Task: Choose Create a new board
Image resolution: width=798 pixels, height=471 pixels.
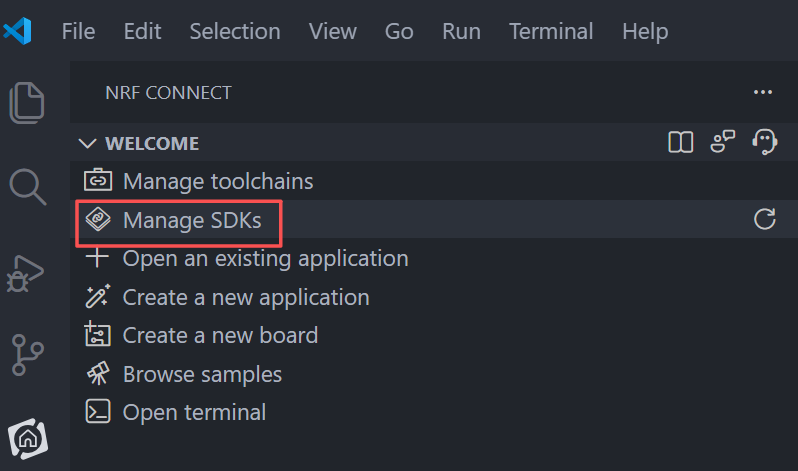Action: (x=220, y=336)
